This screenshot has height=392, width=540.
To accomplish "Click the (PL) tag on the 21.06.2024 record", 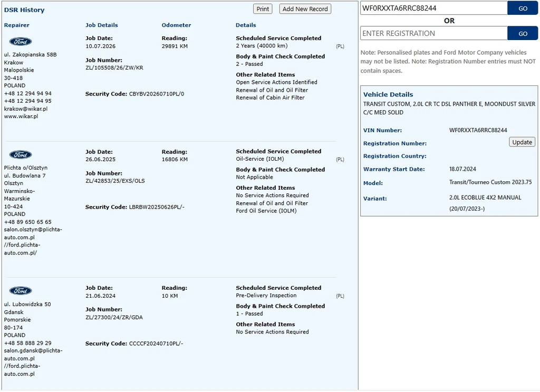I will [x=340, y=296].
